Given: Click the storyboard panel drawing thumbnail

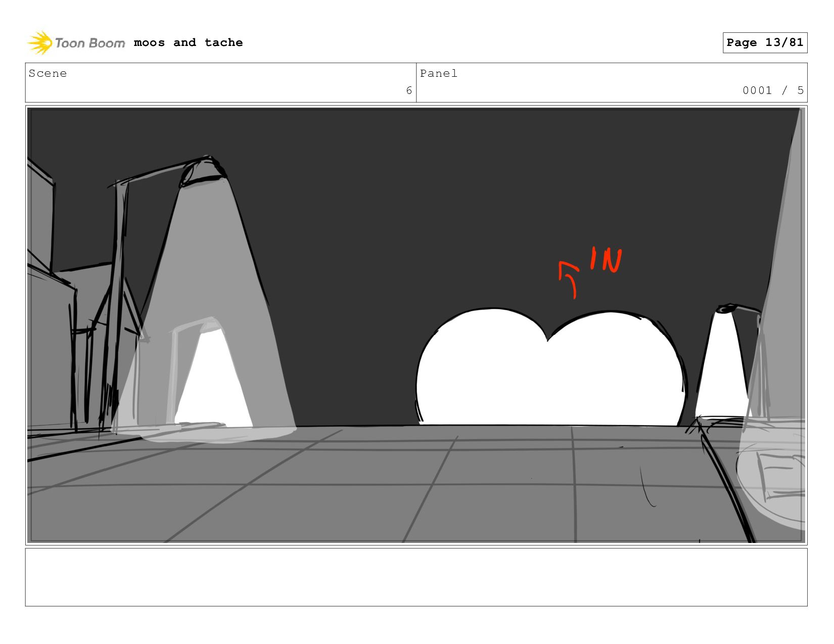Looking at the screenshot, I should (416, 325).
